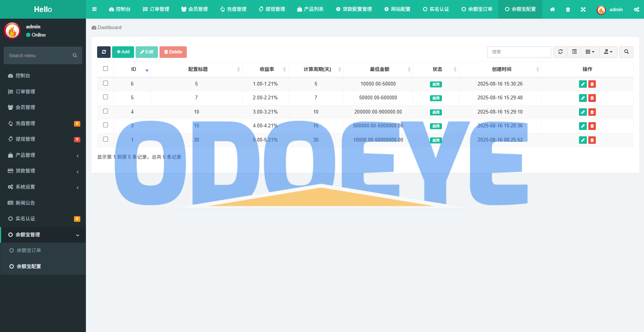Click the green Add button
This screenshot has width=644, height=332.
pyautogui.click(x=123, y=52)
